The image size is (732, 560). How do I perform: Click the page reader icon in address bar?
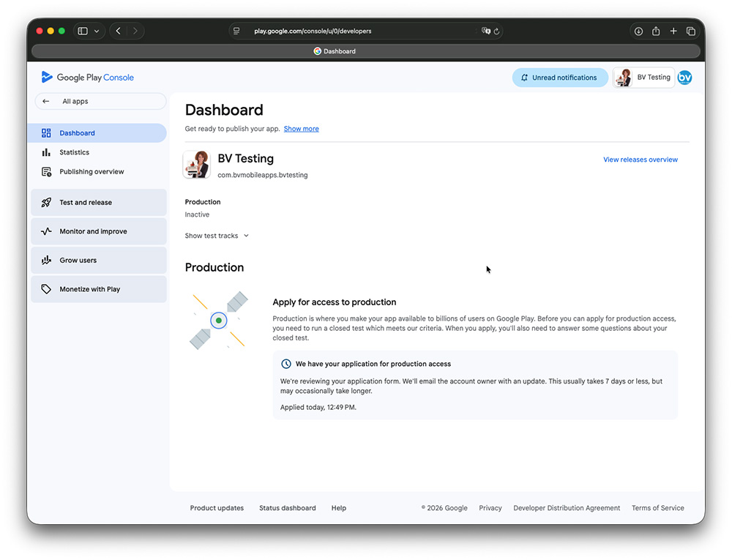tap(236, 31)
